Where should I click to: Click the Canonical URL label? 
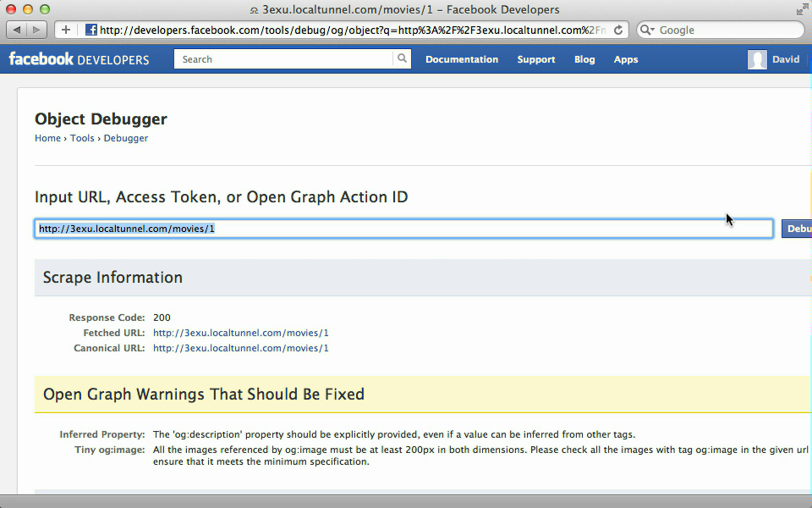[x=109, y=348]
